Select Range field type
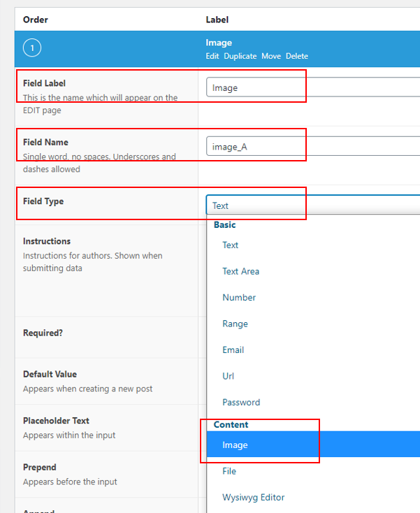Viewport: 420px width, 513px height. pyautogui.click(x=236, y=324)
